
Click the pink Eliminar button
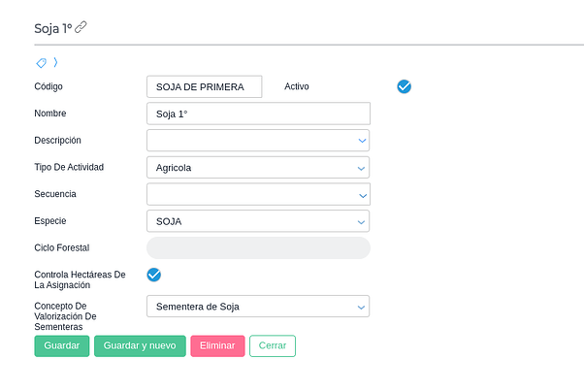point(217,346)
